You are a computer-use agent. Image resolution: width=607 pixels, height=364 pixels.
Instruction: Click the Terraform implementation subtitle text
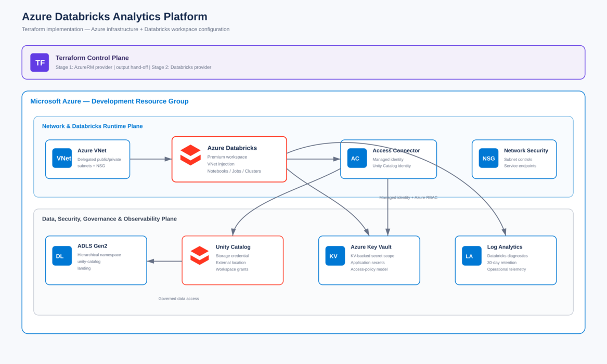point(126,30)
